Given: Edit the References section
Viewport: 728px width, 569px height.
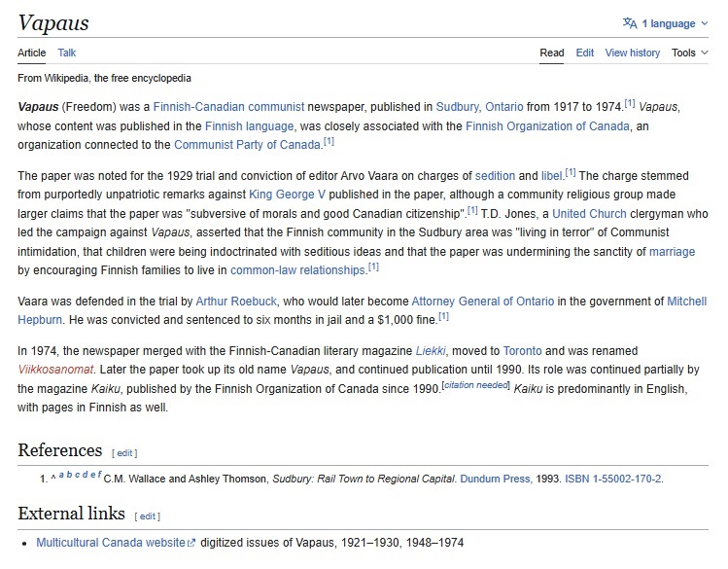Looking at the screenshot, I should pyautogui.click(x=124, y=453).
